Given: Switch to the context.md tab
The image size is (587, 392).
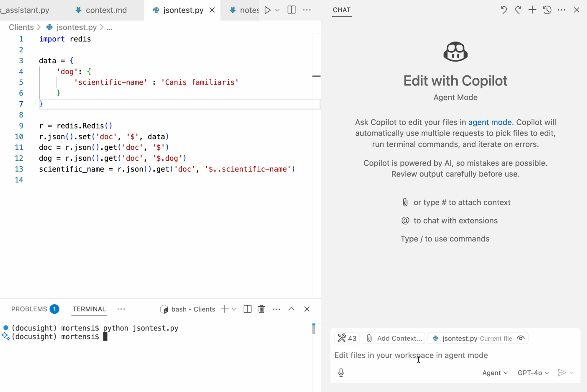Looking at the screenshot, I should [x=106, y=10].
